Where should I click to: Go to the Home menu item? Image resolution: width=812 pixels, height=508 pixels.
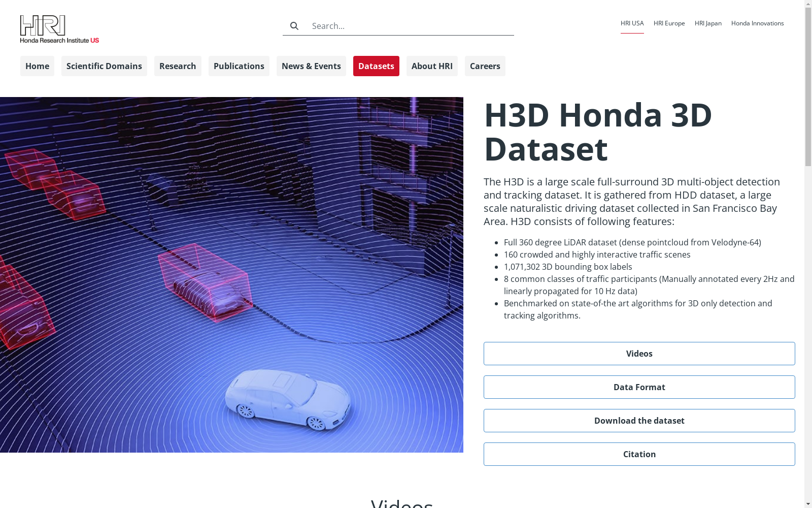coord(37,66)
